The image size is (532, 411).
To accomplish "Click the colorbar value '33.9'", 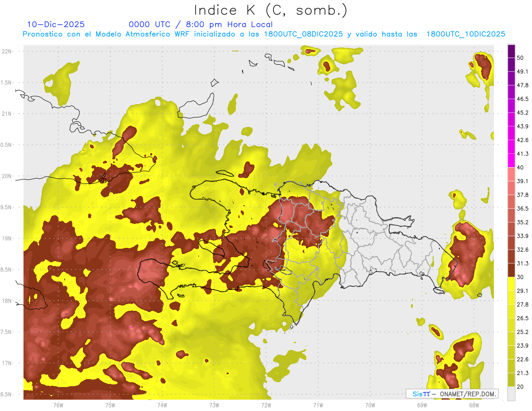I will [522, 236].
